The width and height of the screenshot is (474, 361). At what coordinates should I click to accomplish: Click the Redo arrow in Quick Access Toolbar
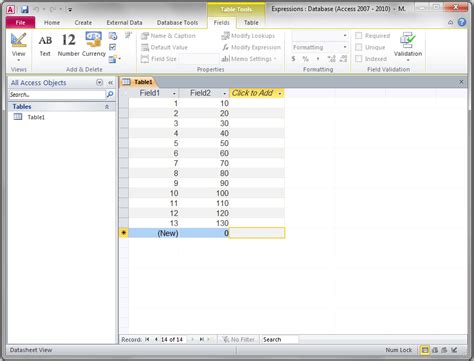pyautogui.click(x=53, y=9)
